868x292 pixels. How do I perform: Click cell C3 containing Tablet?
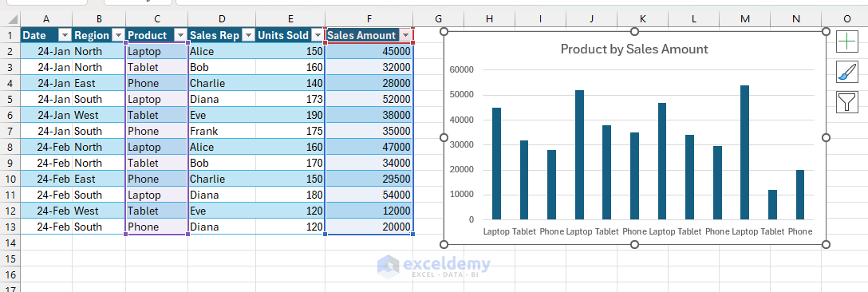point(156,68)
